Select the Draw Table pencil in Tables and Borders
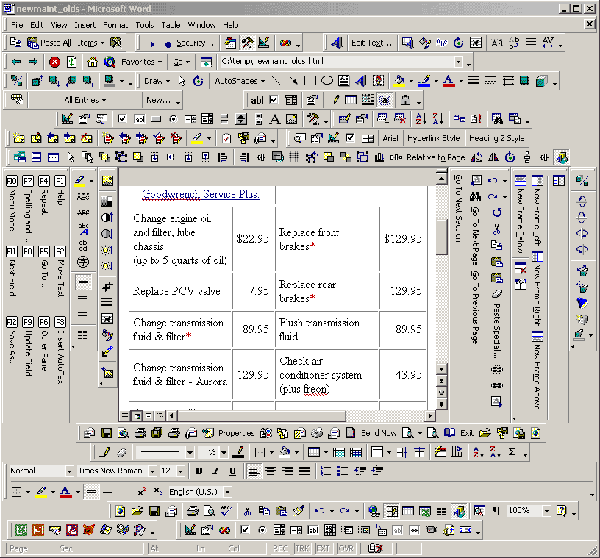Viewport: 600px width, 558px height. pos(105,452)
